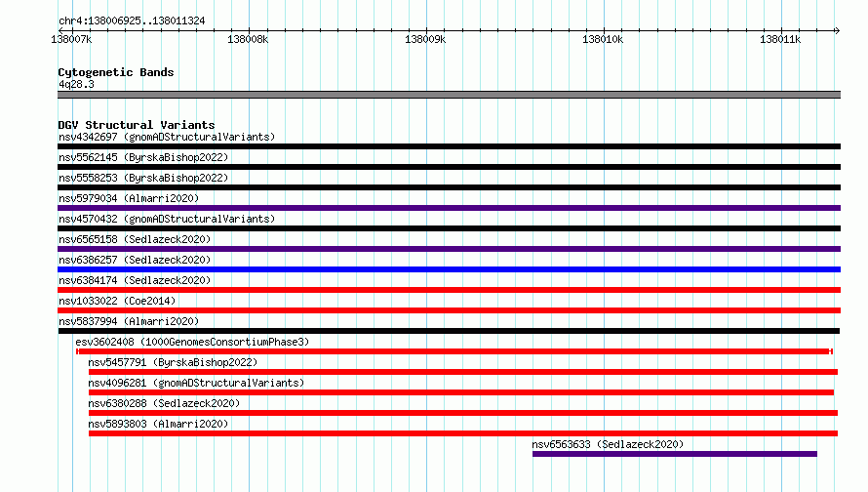Open the nsv5562145 ByrskaBishop2022 label
Viewport: 868px width, 492px height.
(143, 157)
